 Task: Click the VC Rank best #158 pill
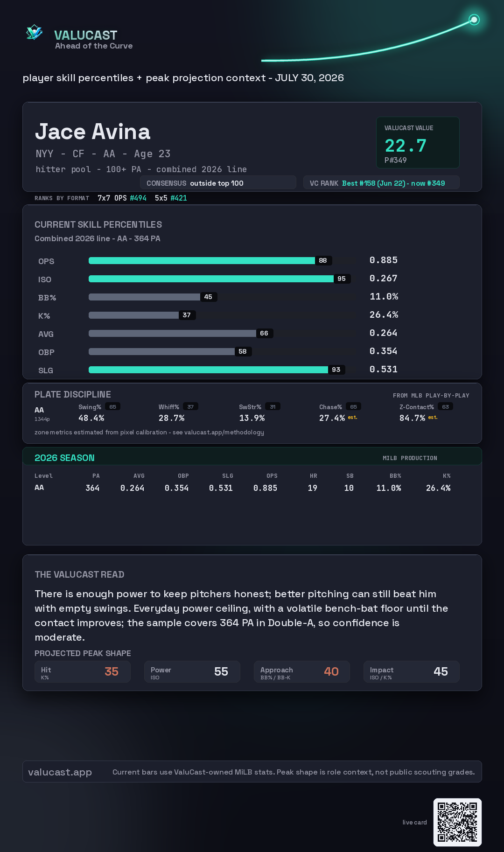pyautogui.click(x=381, y=183)
